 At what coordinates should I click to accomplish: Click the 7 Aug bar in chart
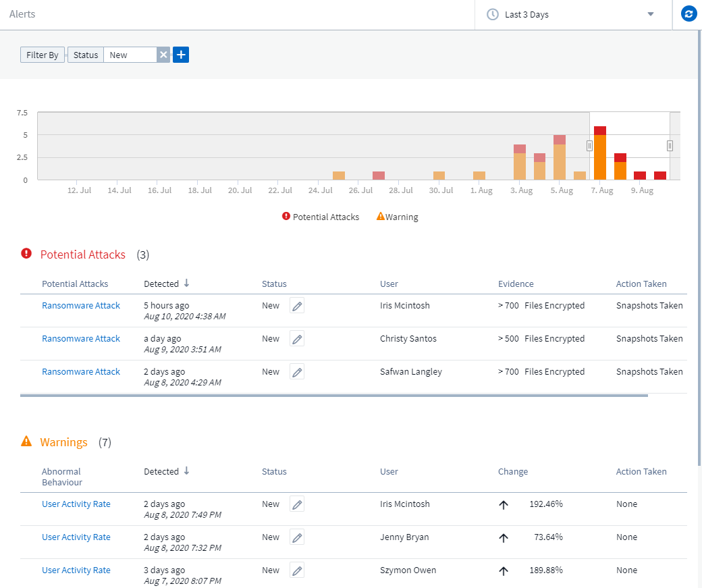pos(599,155)
